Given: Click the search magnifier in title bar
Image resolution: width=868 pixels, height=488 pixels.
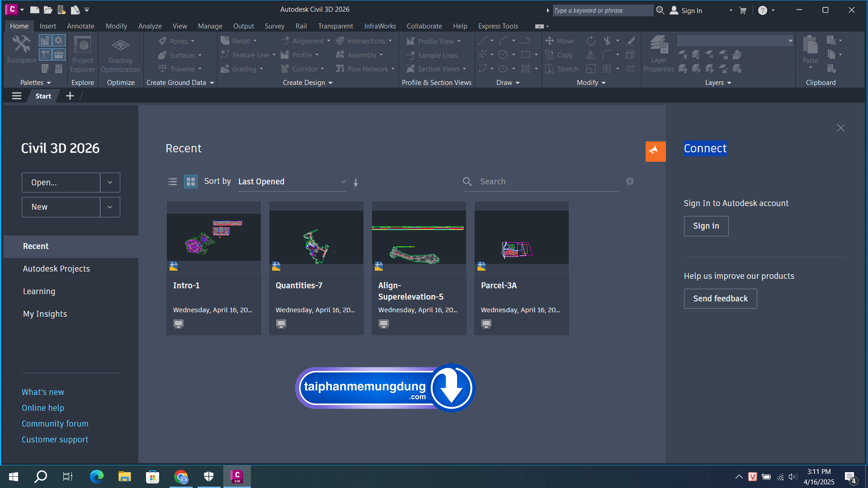Looking at the screenshot, I should 660,10.
